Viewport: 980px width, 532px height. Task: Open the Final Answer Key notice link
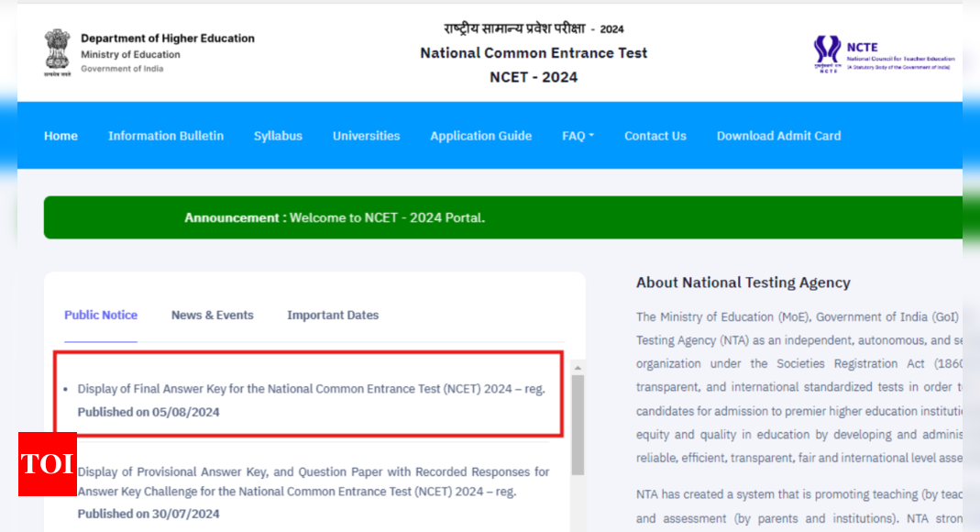[x=312, y=389]
